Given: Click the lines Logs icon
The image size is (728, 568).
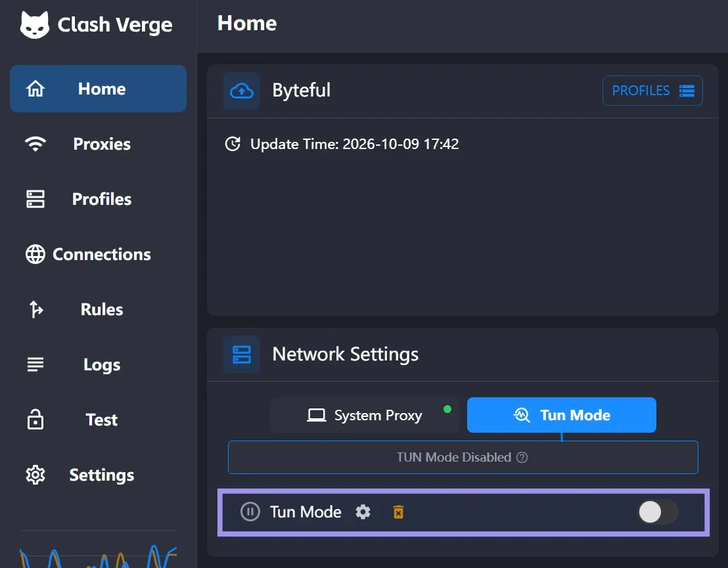Looking at the screenshot, I should tap(35, 364).
